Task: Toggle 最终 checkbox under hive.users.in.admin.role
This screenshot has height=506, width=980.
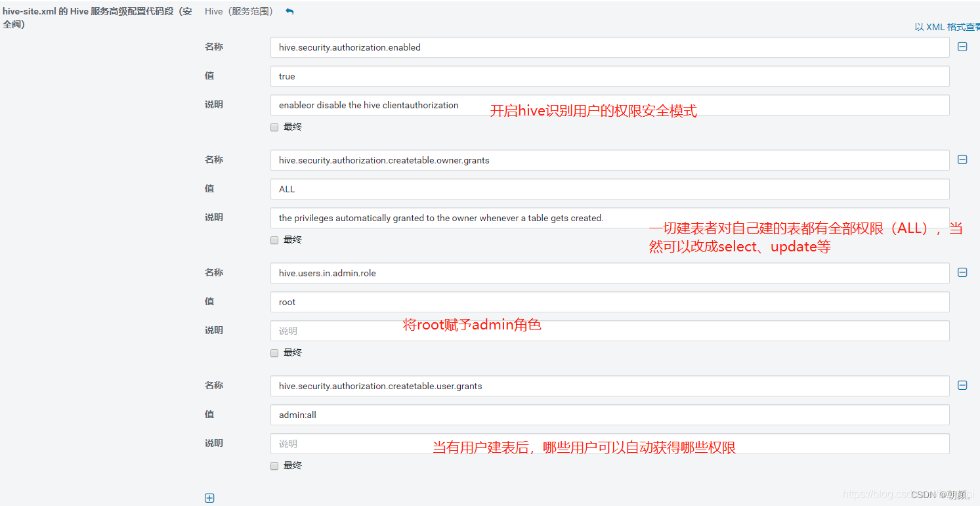Action: click(x=274, y=353)
